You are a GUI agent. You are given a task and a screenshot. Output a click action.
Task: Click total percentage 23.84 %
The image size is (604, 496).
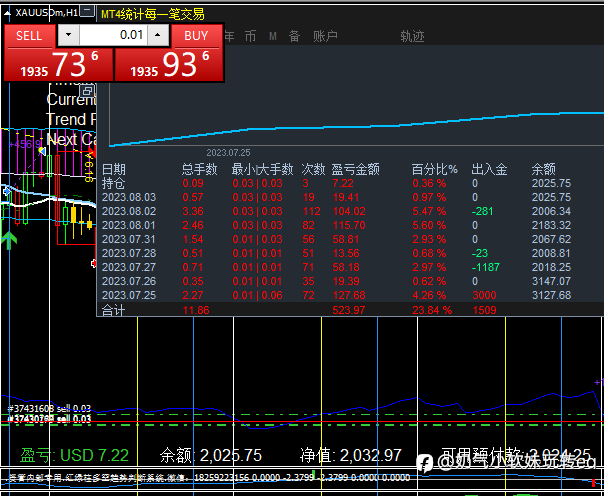point(432,310)
